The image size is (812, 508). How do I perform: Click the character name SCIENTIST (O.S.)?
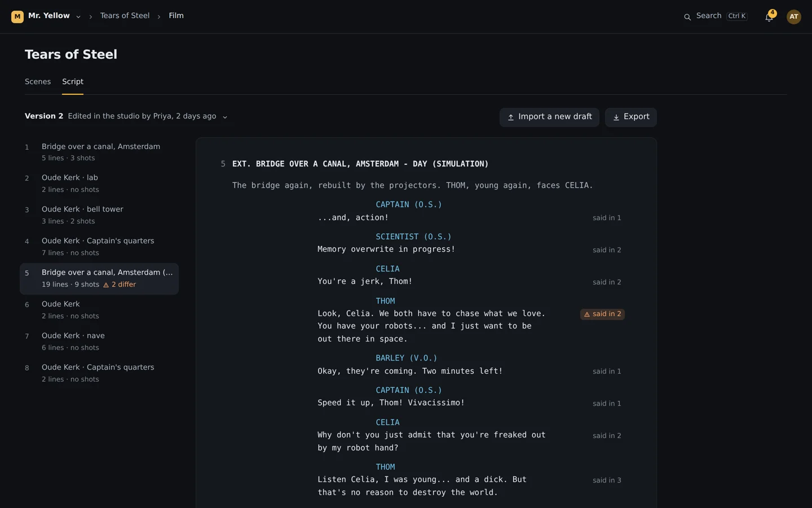413,237
